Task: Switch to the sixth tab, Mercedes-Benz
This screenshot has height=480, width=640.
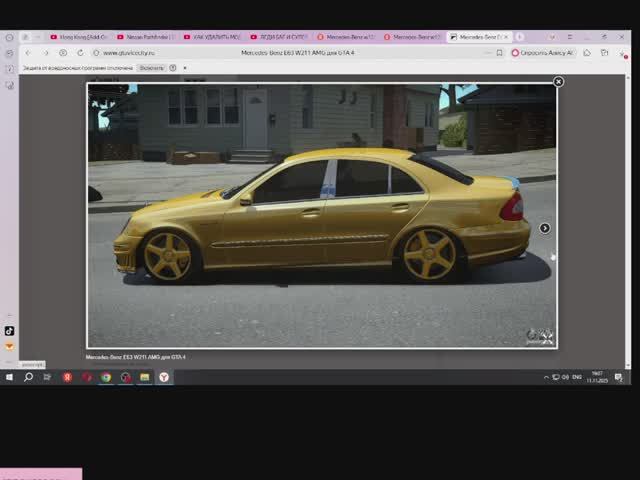Action: 413,37
